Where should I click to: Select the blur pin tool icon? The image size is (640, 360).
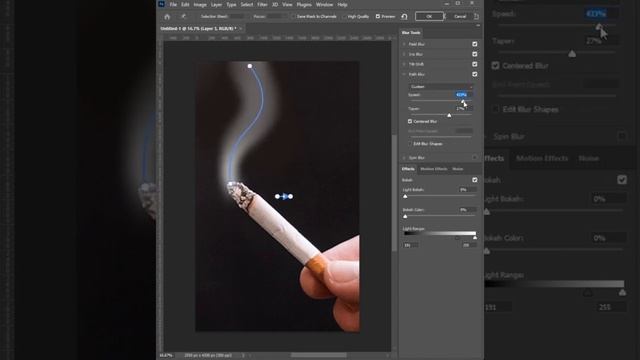[183, 16]
